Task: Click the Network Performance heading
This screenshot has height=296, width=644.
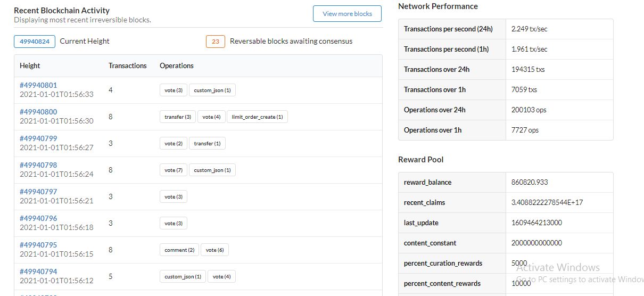Action: pos(438,6)
